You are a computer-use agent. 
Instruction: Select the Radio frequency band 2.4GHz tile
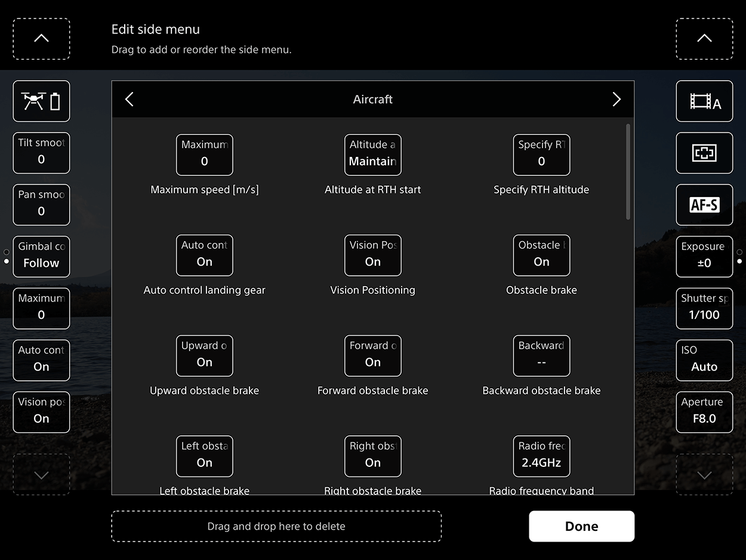(x=541, y=456)
